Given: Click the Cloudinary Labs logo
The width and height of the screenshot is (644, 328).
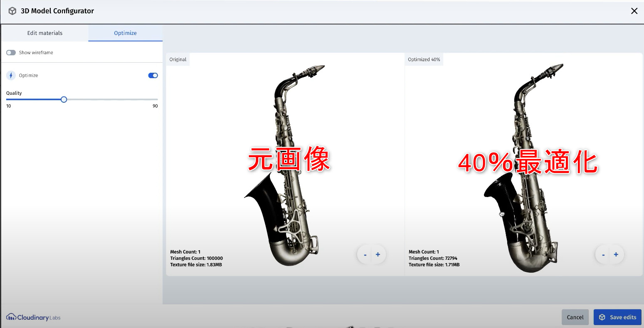Looking at the screenshot, I should pyautogui.click(x=32, y=317).
